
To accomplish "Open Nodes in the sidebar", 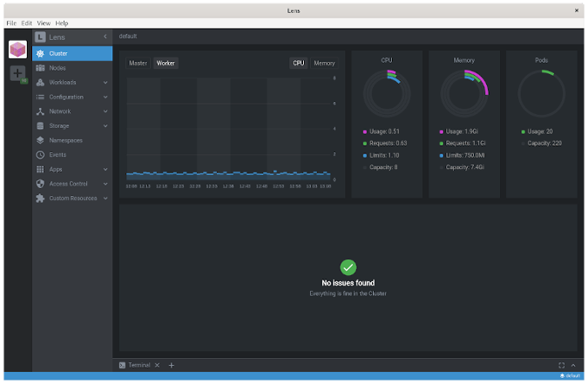I will [57, 68].
